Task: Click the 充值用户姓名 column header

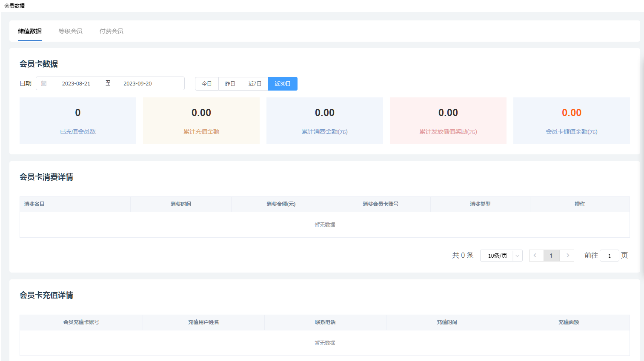Action: [x=203, y=322]
